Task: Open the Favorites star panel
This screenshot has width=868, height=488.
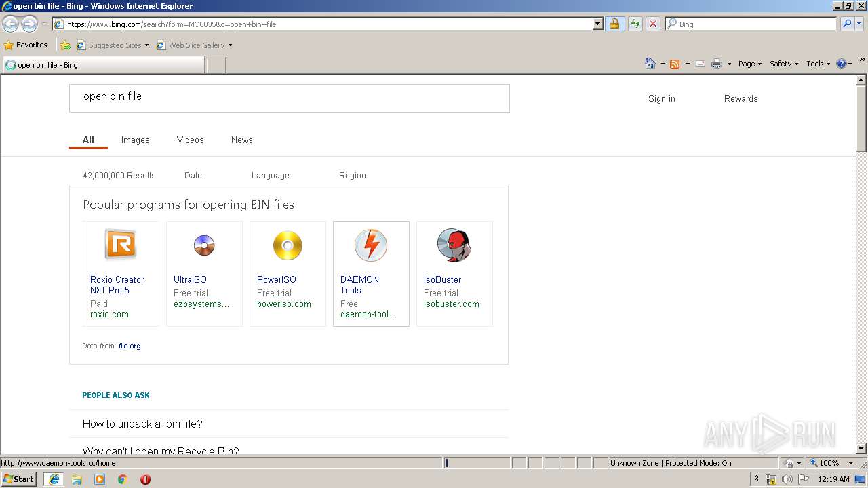Action: point(26,45)
